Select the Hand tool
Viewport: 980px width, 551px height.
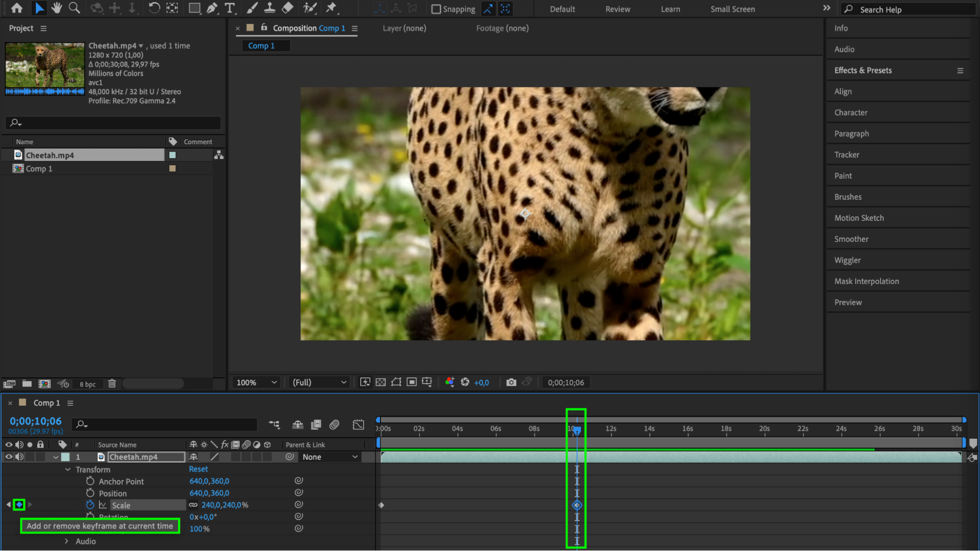click(x=57, y=8)
